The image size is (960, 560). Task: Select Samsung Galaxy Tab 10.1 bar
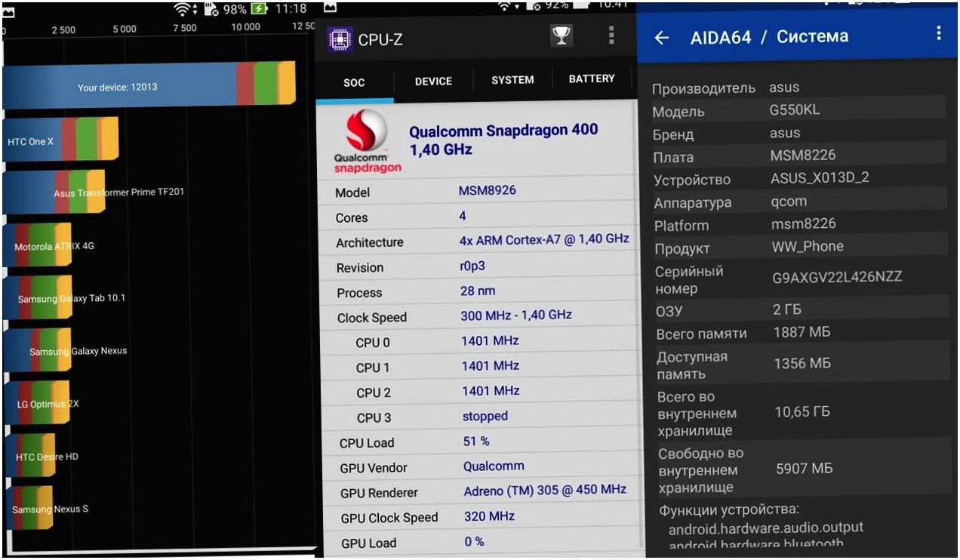tap(37, 298)
